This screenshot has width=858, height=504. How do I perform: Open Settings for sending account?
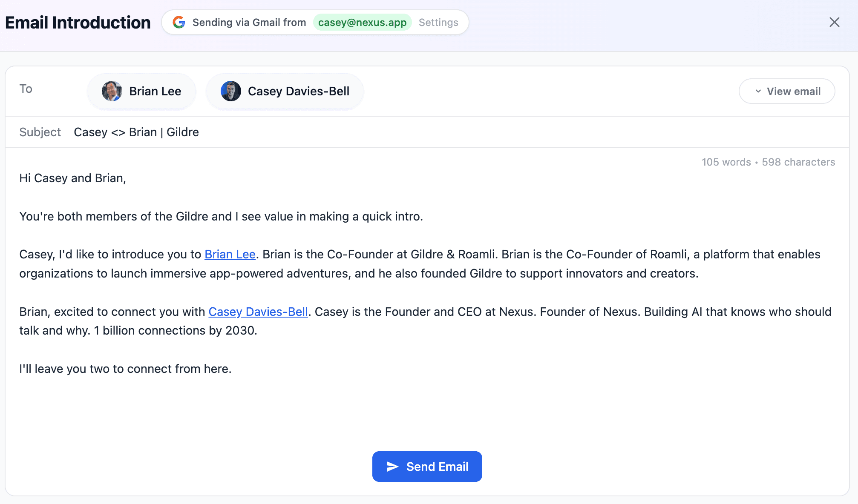tap(438, 22)
